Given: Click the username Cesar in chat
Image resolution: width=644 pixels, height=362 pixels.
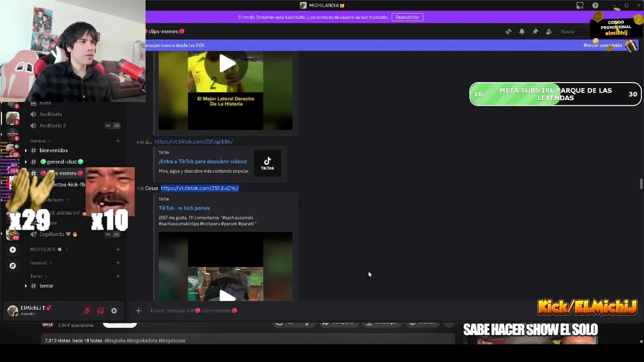Looking at the screenshot, I should click(x=151, y=189).
